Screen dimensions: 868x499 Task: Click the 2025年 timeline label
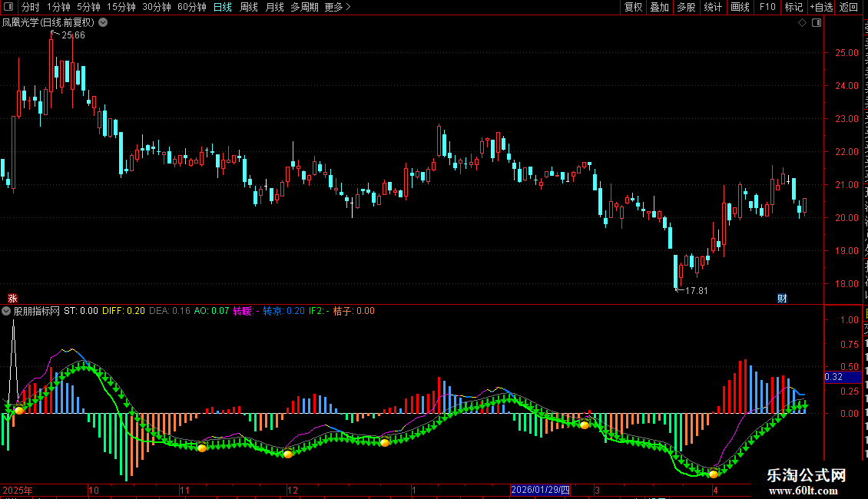point(18,490)
